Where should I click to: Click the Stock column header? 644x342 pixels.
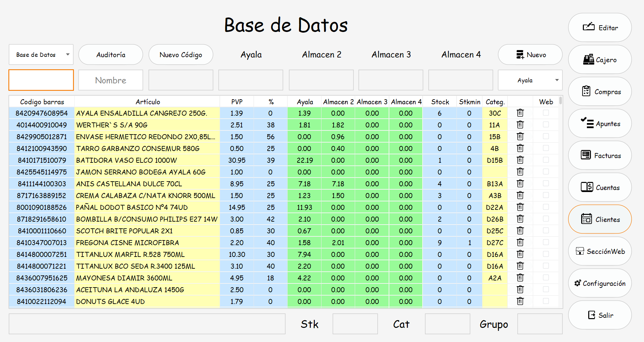tap(440, 102)
